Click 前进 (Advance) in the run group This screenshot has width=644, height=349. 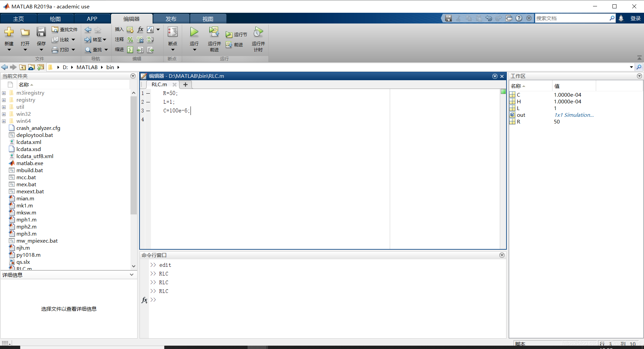pos(234,45)
